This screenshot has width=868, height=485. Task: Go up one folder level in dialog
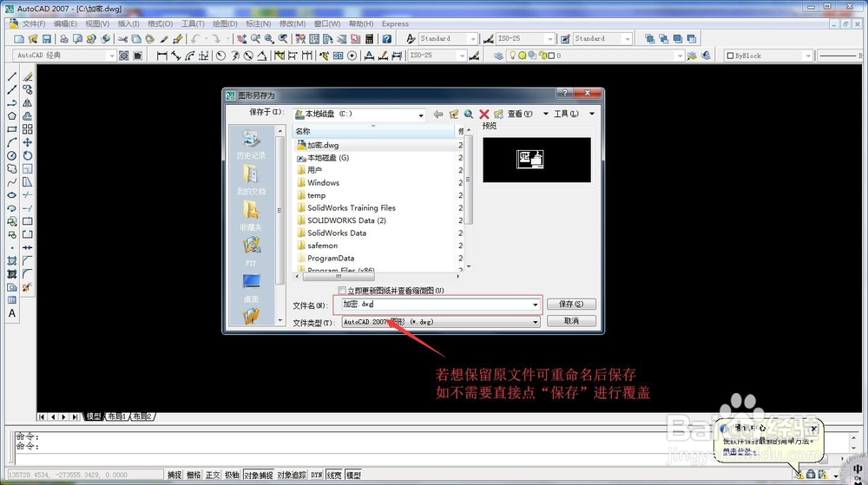(454, 114)
